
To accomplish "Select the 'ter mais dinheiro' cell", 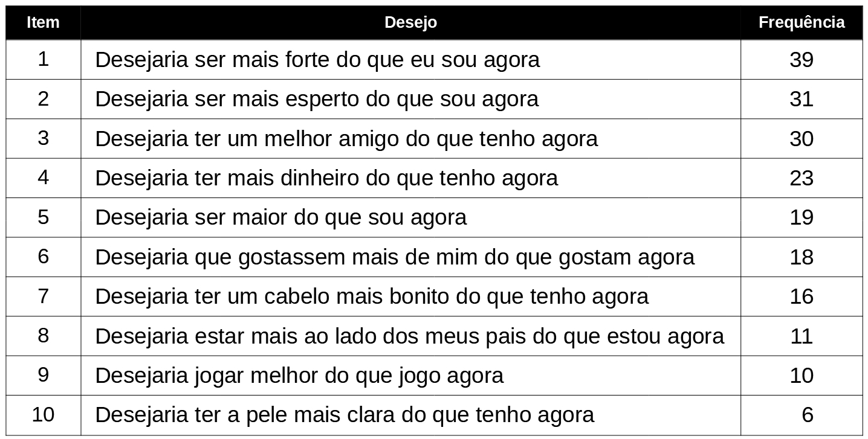I will (x=326, y=178).
